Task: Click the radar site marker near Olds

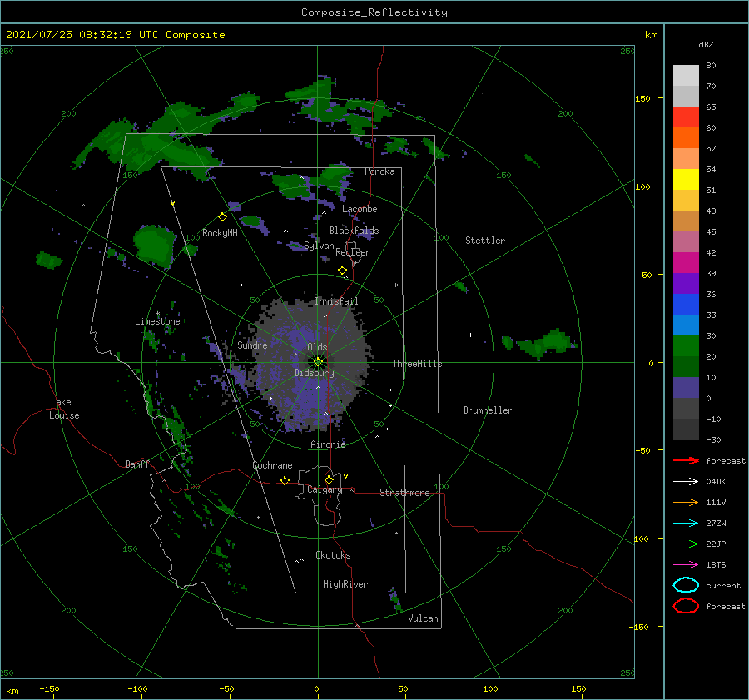Action: pyautogui.click(x=318, y=362)
